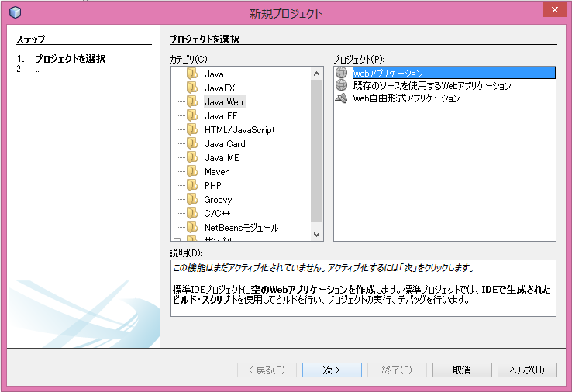
Task: Select the Groovy category
Action: (218, 199)
